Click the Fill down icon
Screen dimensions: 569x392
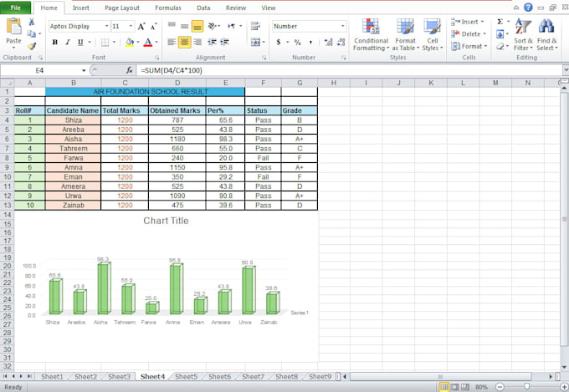click(500, 34)
